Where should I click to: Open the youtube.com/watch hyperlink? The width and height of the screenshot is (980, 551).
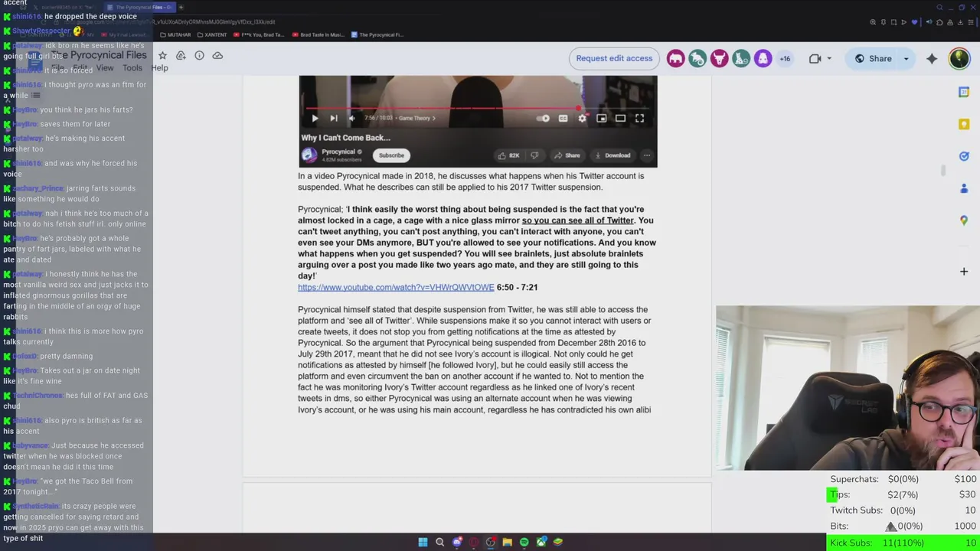pos(396,287)
